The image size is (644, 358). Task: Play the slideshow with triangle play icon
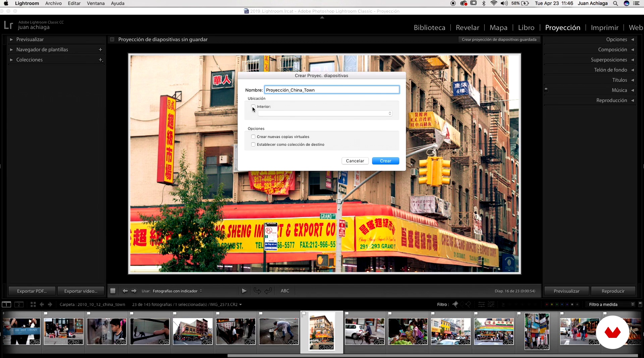click(x=244, y=291)
